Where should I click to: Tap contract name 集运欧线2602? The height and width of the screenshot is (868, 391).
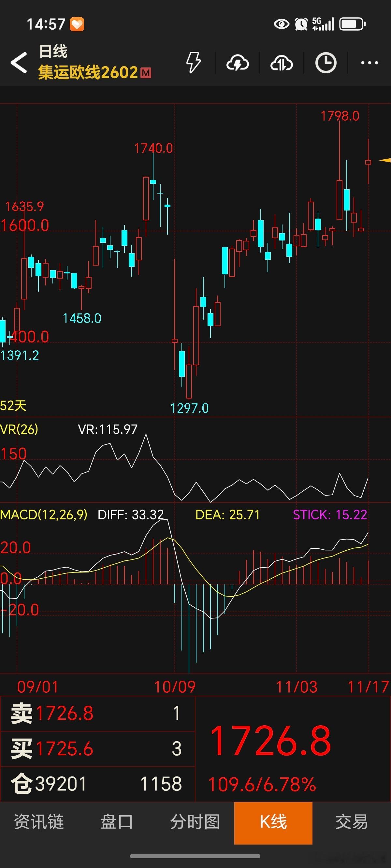tap(88, 72)
